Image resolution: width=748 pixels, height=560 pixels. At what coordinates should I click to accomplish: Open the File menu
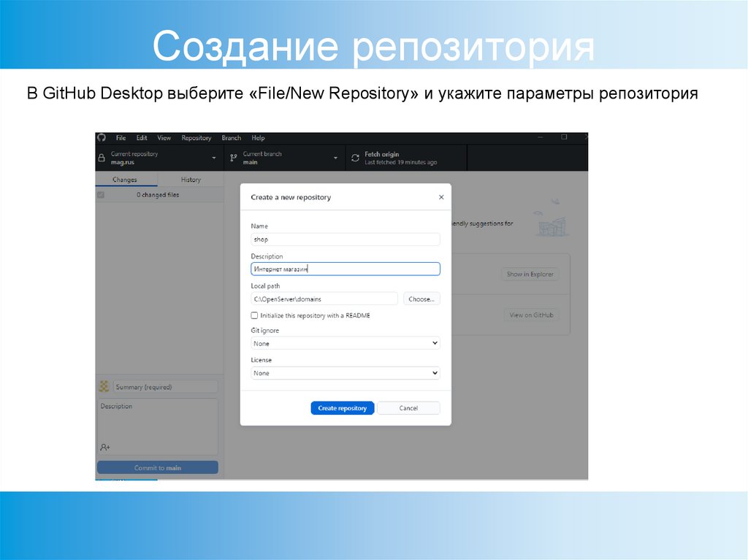point(121,138)
